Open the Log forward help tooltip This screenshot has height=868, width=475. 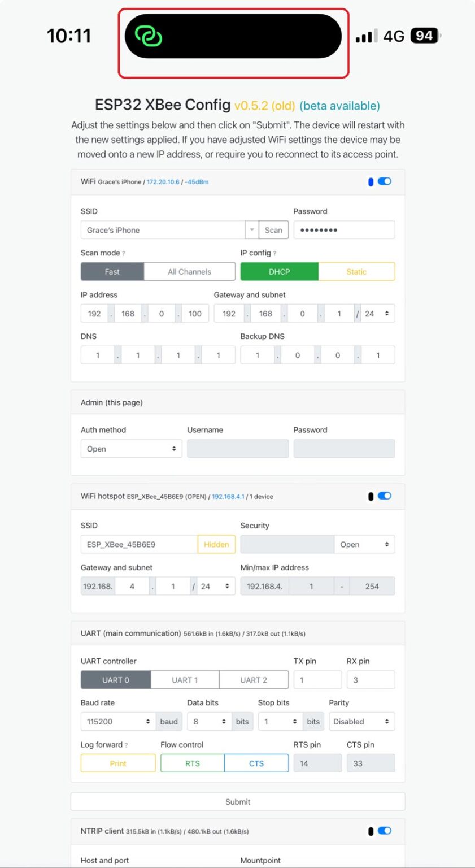click(x=125, y=745)
